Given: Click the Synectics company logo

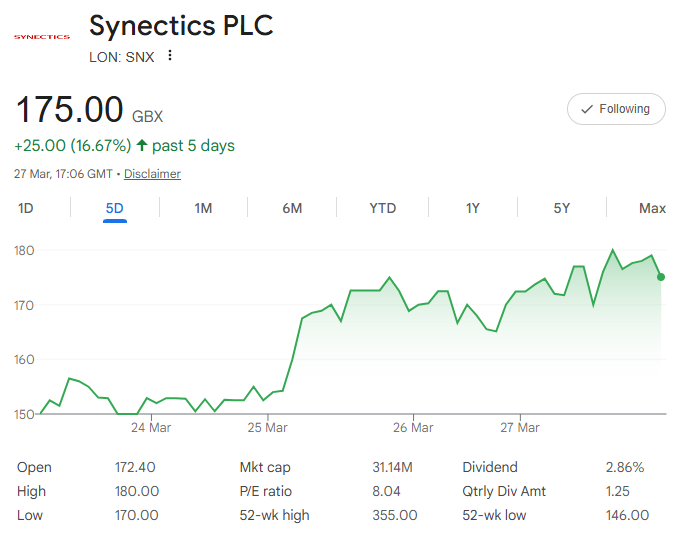Looking at the screenshot, I should pos(42,36).
